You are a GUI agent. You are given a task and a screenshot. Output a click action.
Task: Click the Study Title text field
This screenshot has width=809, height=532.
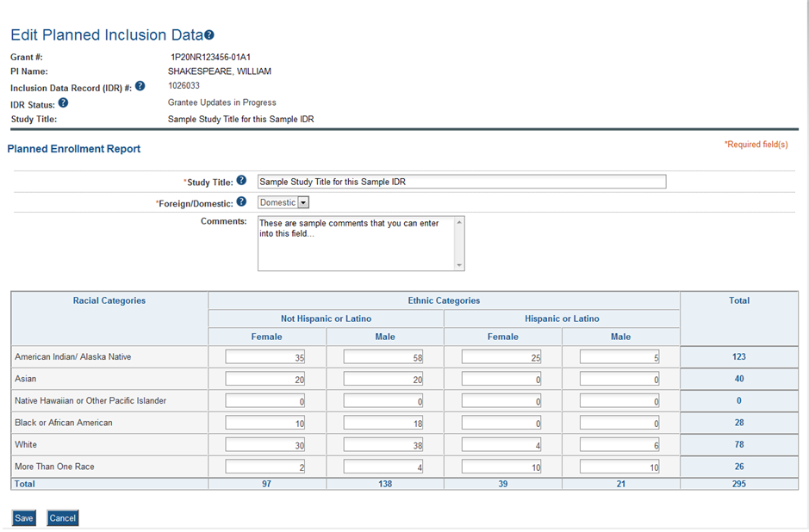coord(461,182)
